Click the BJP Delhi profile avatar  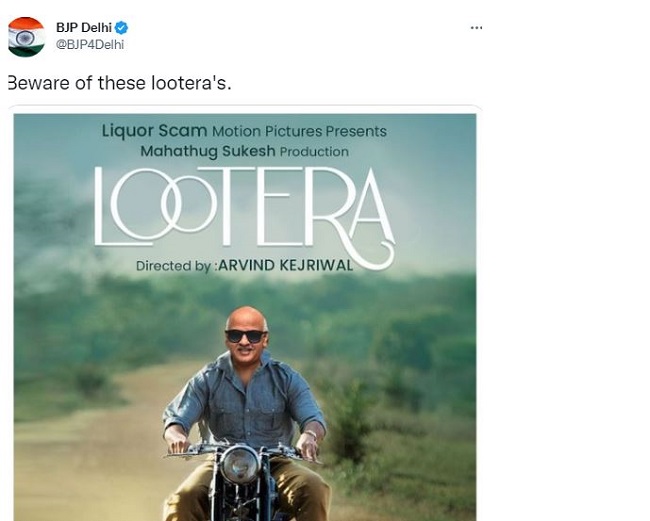26,36
